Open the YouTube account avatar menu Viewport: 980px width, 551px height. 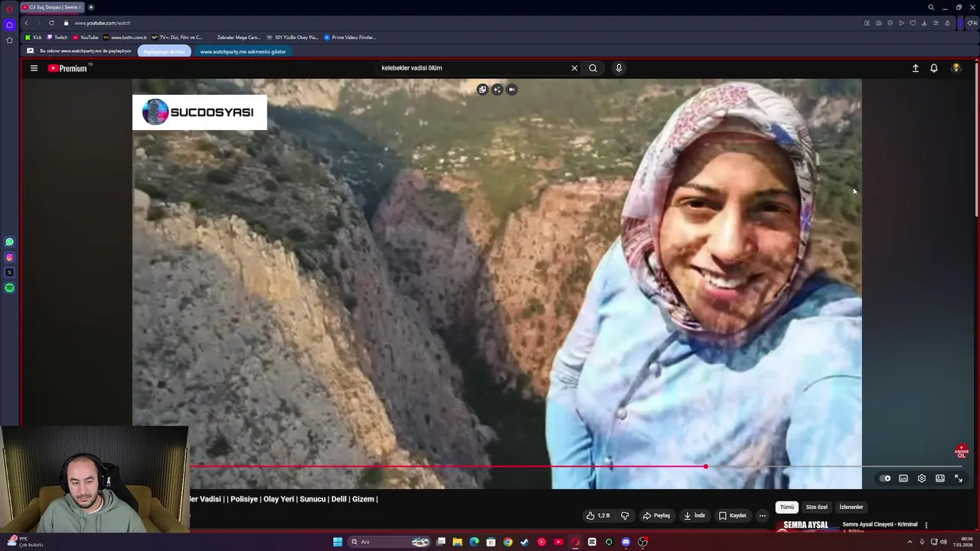pyautogui.click(x=956, y=68)
